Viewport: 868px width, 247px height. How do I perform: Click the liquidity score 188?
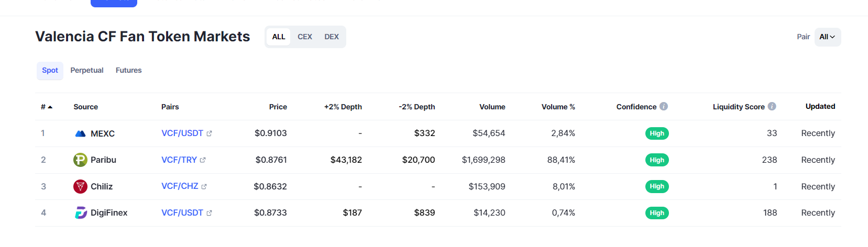[770, 213]
